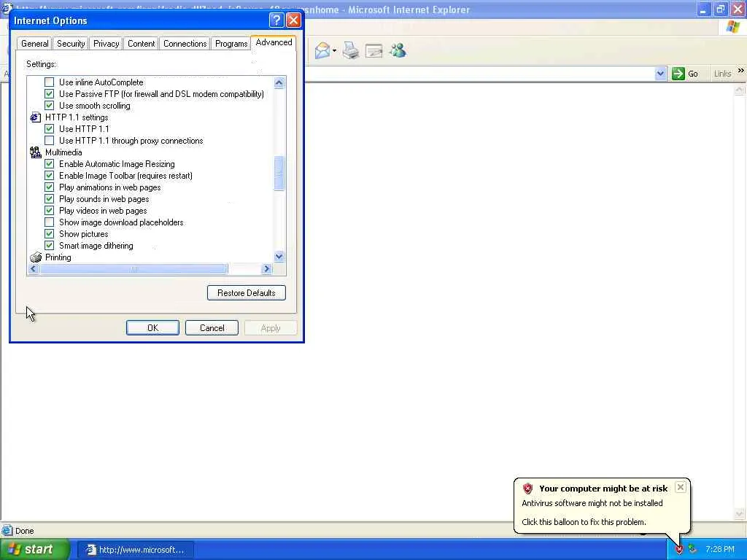Image resolution: width=747 pixels, height=560 pixels.
Task: Switch to the Connections tab
Action: click(185, 43)
